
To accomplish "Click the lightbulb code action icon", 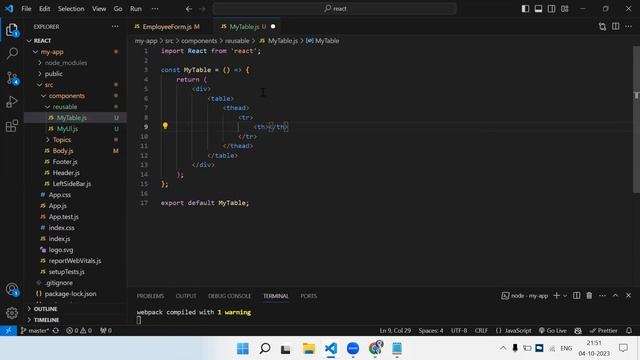I will (165, 126).
